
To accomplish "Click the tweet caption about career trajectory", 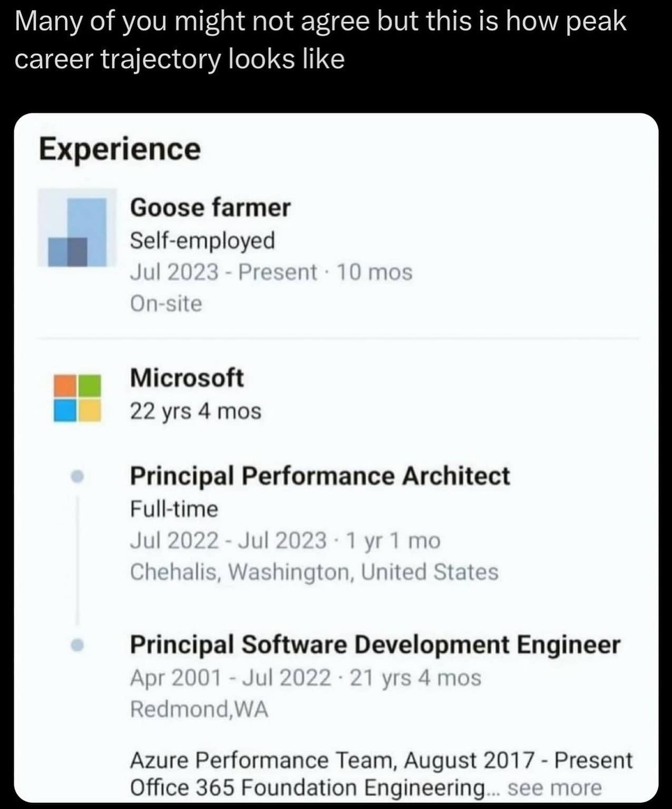I will pyautogui.click(x=320, y=40).
